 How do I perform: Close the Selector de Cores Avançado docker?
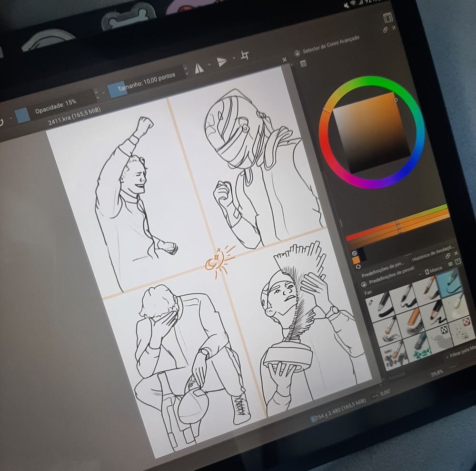pyautogui.click(x=394, y=28)
